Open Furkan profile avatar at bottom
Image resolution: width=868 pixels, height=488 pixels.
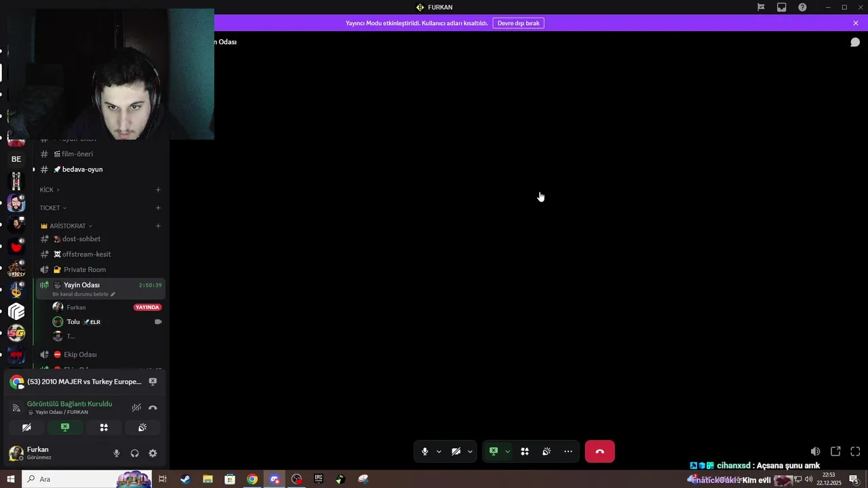16,453
